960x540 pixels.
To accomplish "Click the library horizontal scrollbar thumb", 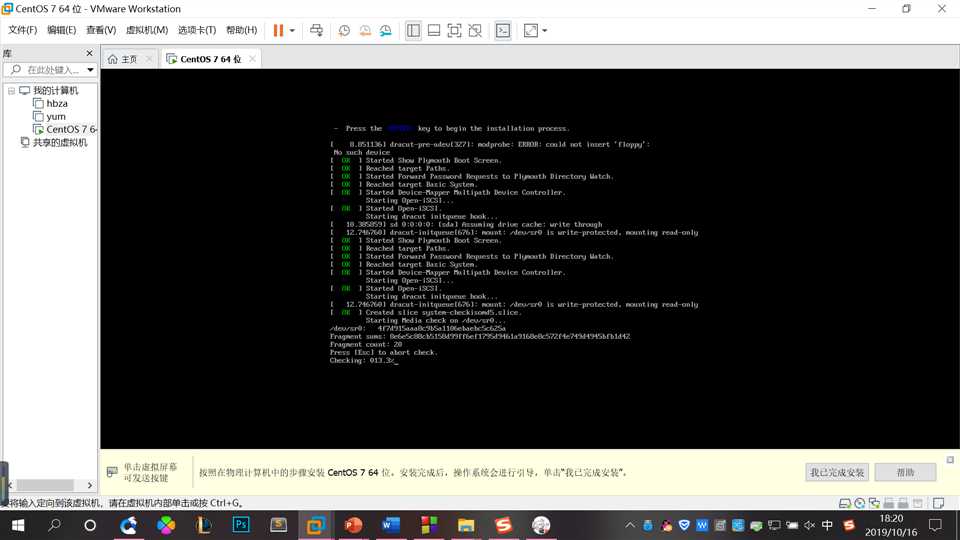I will [x=45, y=485].
